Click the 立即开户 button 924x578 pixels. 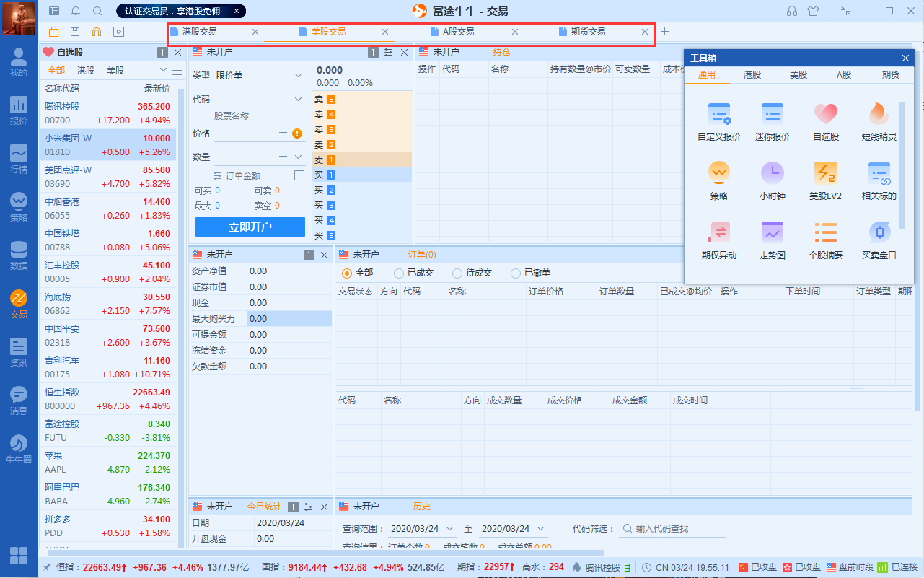[250, 227]
